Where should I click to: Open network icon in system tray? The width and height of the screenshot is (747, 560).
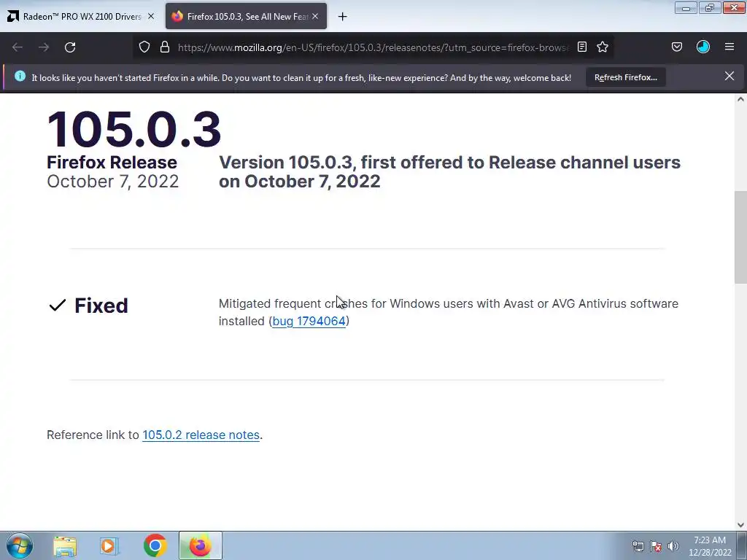[638, 546]
